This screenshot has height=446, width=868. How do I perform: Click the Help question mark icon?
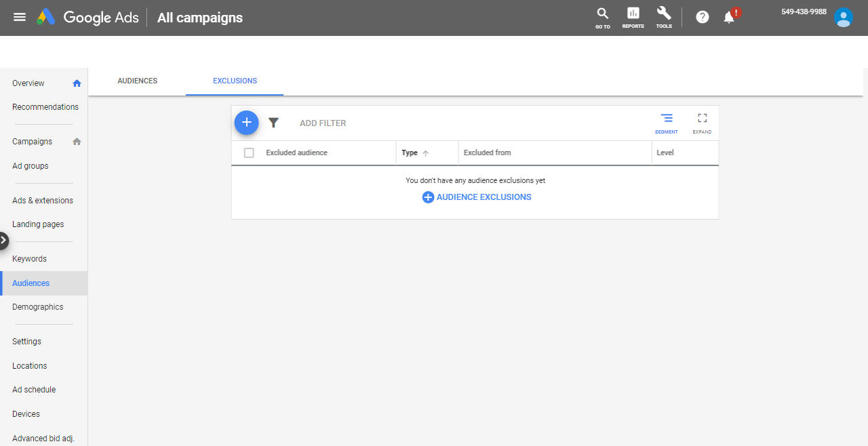tap(703, 17)
